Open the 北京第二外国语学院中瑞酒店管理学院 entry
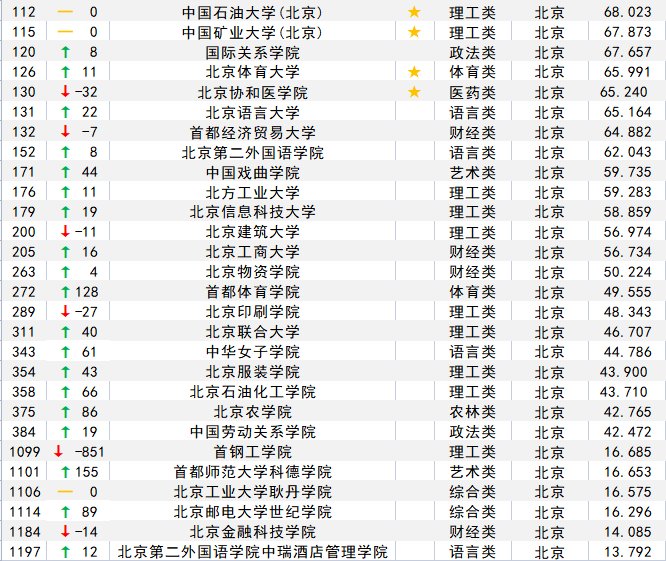Screen dimensions: 666x561 [x=252, y=552]
